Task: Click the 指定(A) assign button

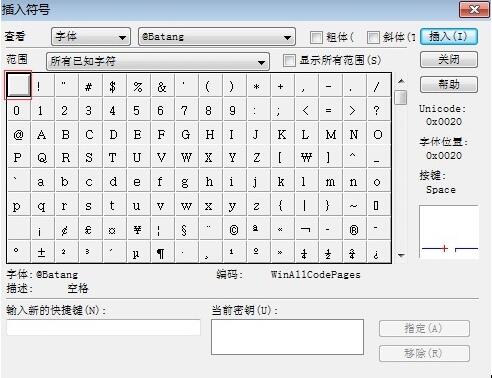Action: pyautogui.click(x=424, y=328)
